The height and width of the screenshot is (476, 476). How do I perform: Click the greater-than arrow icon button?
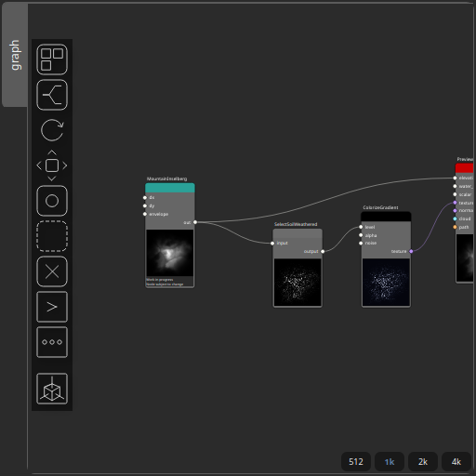(x=52, y=307)
